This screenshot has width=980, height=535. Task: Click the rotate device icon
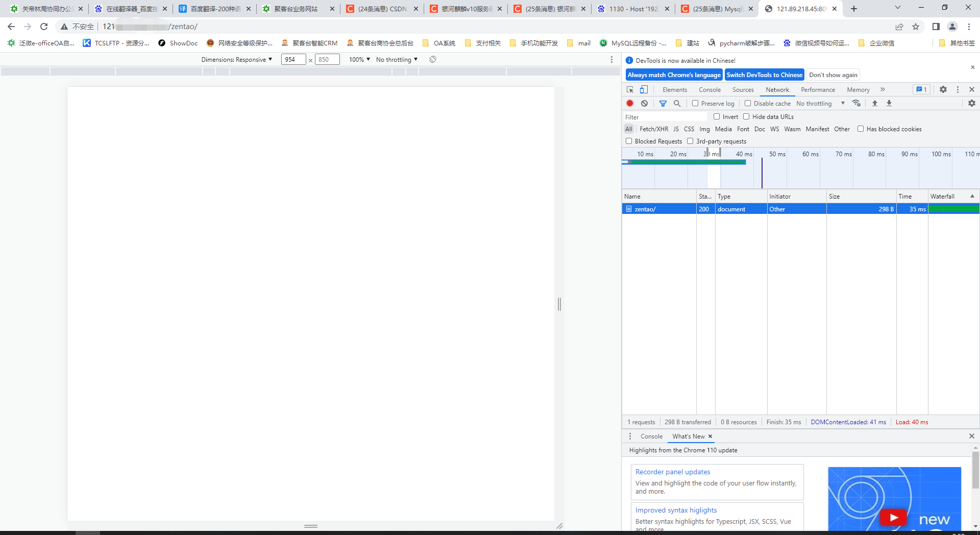point(433,60)
